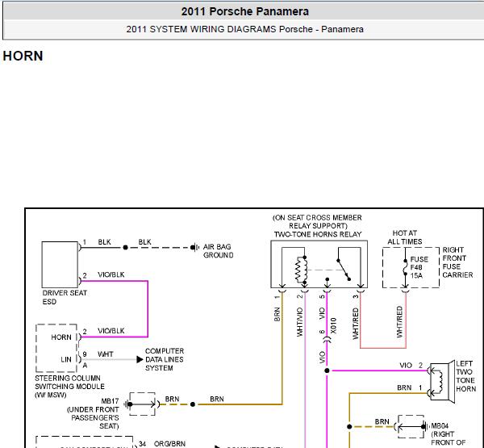This screenshot has height=448, width=484.
Task: Click the WHT/RED label below fuse carrier
Action: pyautogui.click(x=399, y=322)
